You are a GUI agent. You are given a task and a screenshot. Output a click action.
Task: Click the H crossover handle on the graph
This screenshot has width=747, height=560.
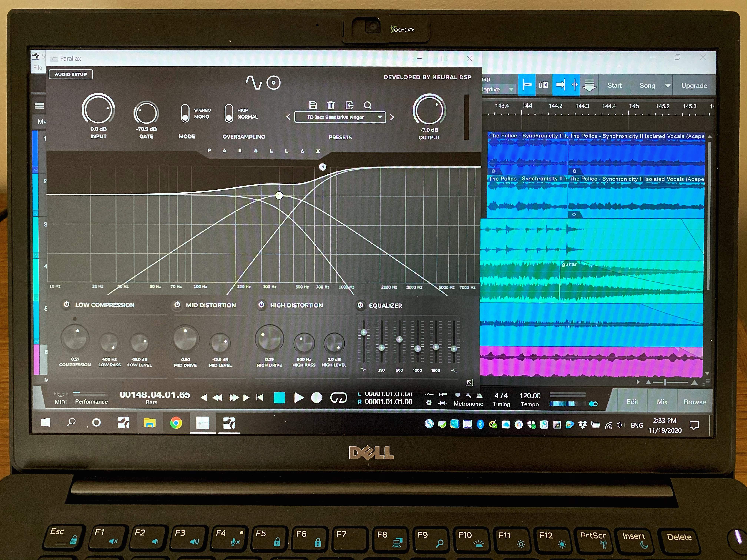[x=323, y=167]
